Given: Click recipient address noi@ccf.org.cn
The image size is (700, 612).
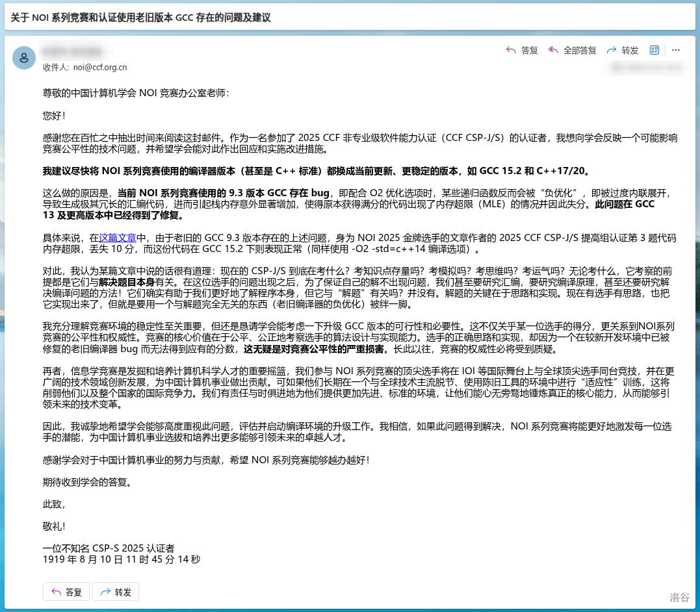Looking at the screenshot, I should [x=99, y=67].
